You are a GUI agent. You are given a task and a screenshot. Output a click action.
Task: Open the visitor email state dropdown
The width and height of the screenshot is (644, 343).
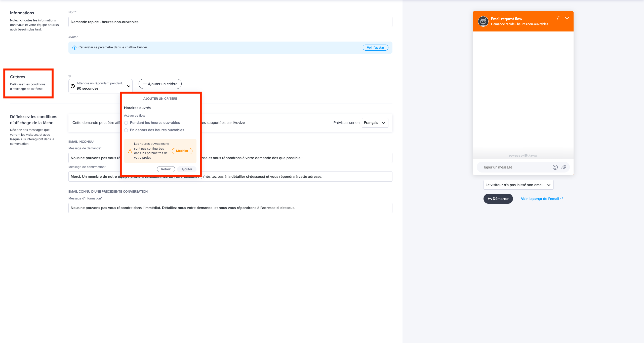[x=518, y=185]
